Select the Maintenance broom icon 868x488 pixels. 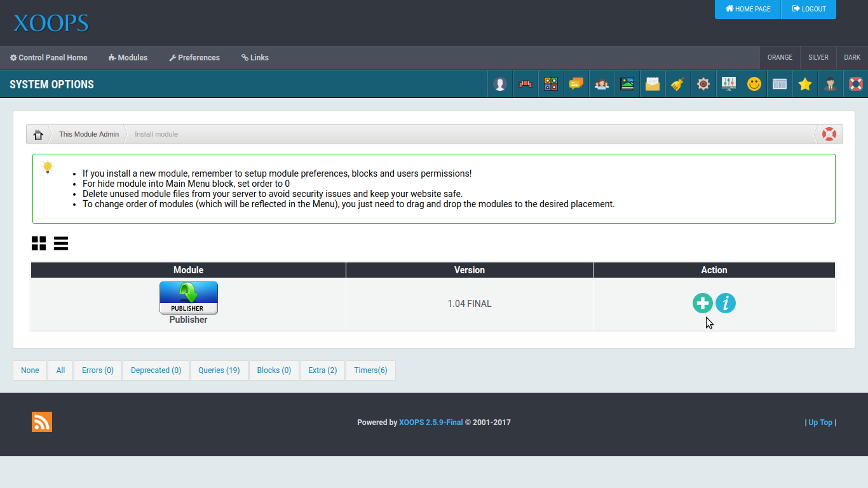click(678, 83)
